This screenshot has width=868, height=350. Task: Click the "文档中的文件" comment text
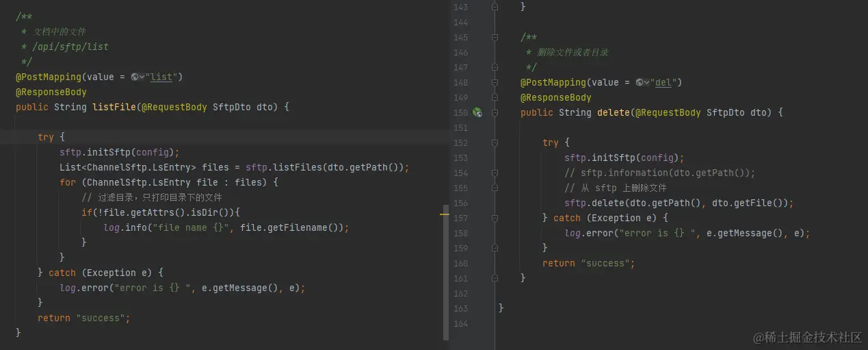[60, 32]
